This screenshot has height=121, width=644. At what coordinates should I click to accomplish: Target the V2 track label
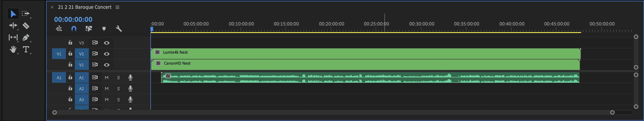click(x=82, y=54)
